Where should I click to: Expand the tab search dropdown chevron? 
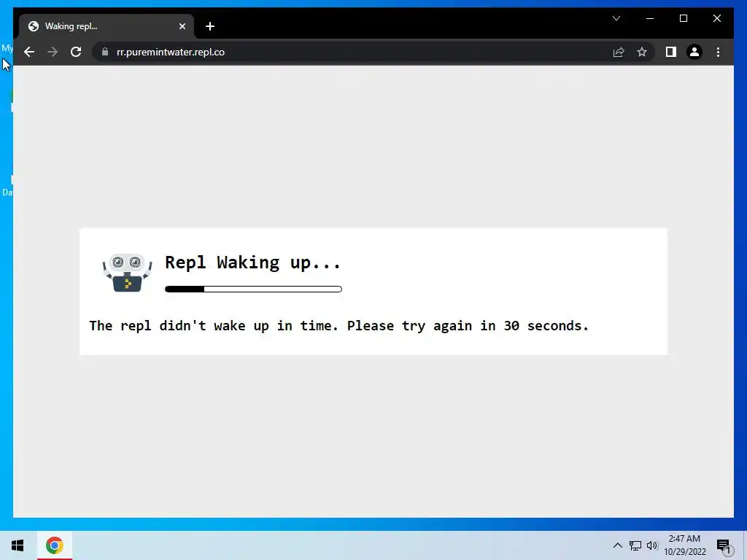616,18
